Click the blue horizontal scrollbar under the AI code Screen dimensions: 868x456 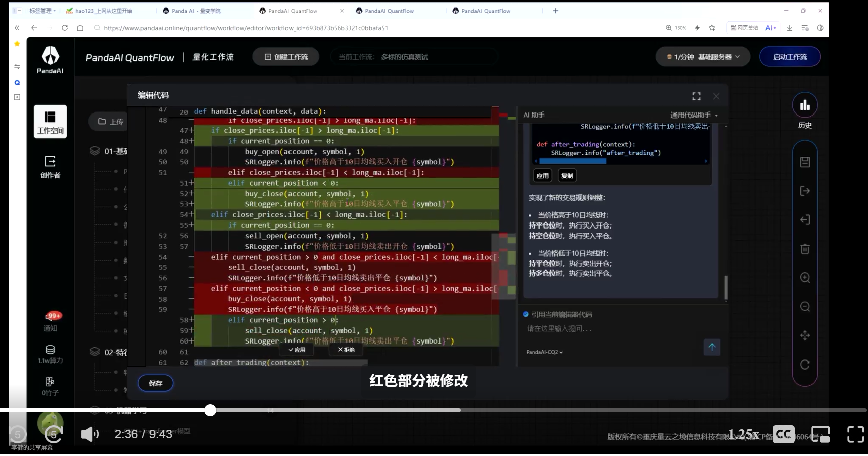coord(572,161)
